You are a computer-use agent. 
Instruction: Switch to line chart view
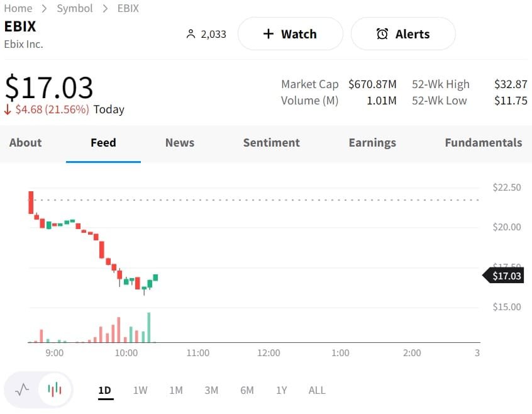tap(23, 389)
